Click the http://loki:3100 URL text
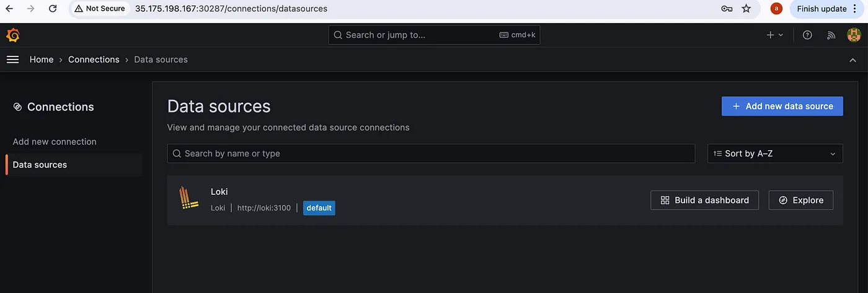The width and height of the screenshot is (868, 293). (264, 208)
